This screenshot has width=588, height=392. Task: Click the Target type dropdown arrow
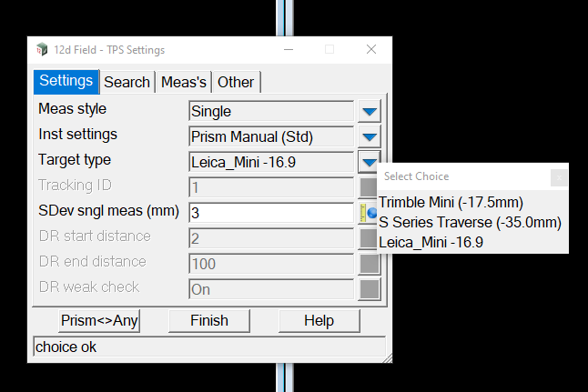[369, 163]
